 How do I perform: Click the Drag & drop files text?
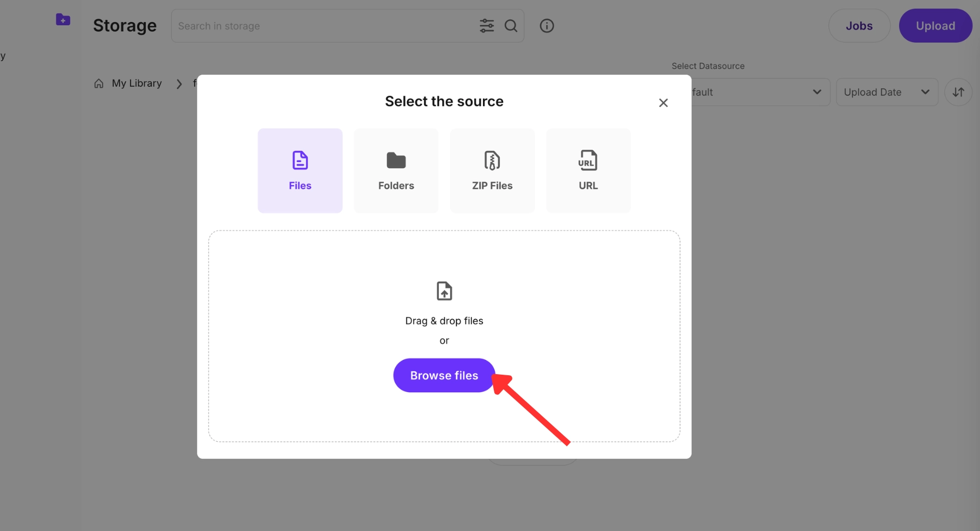point(444,321)
